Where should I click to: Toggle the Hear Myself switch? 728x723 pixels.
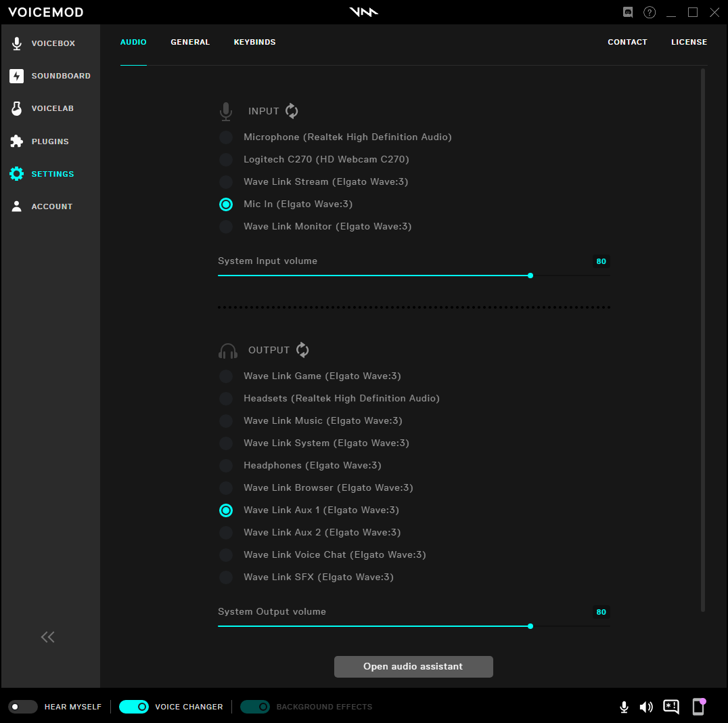[23, 707]
